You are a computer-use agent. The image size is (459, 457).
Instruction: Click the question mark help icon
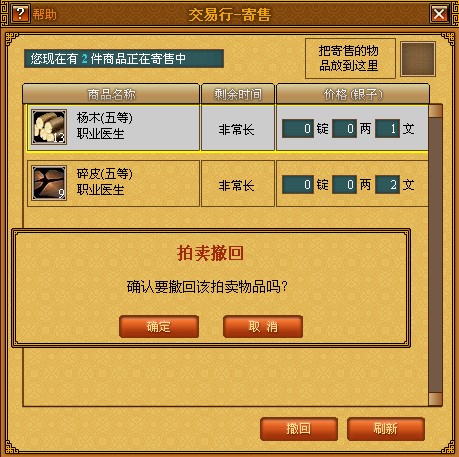coord(21,14)
